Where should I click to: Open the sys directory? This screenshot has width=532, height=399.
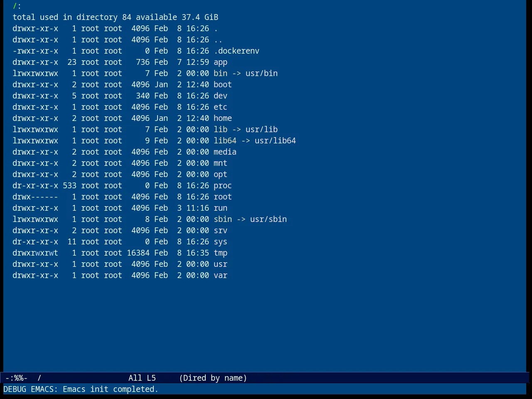(220, 242)
